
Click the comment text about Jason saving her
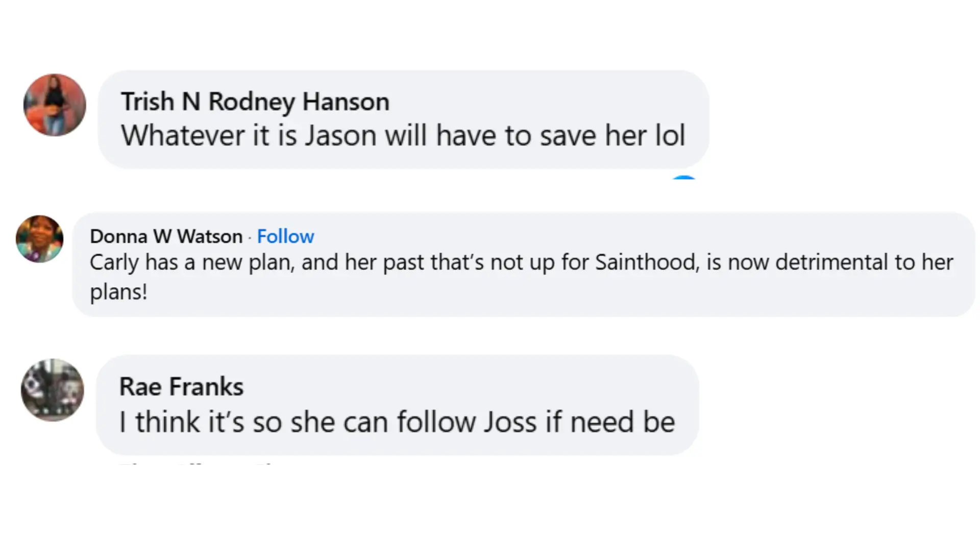pos(403,136)
